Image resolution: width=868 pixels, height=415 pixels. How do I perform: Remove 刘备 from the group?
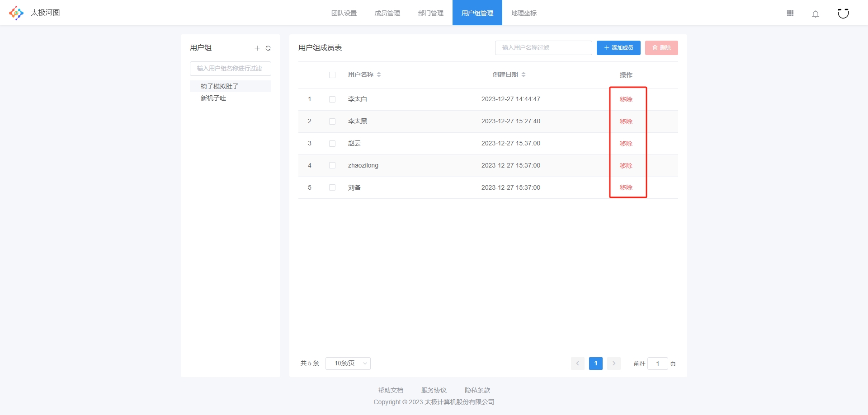[626, 187]
